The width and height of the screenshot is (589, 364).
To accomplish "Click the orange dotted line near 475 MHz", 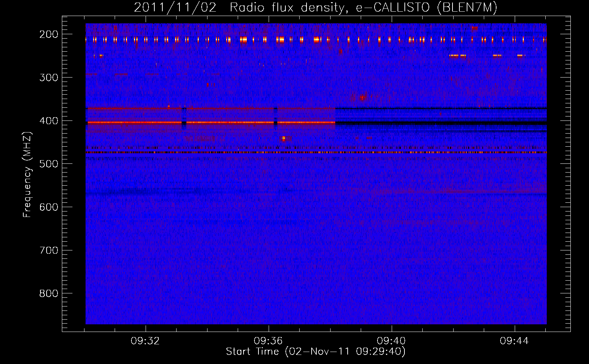I will (x=316, y=153).
